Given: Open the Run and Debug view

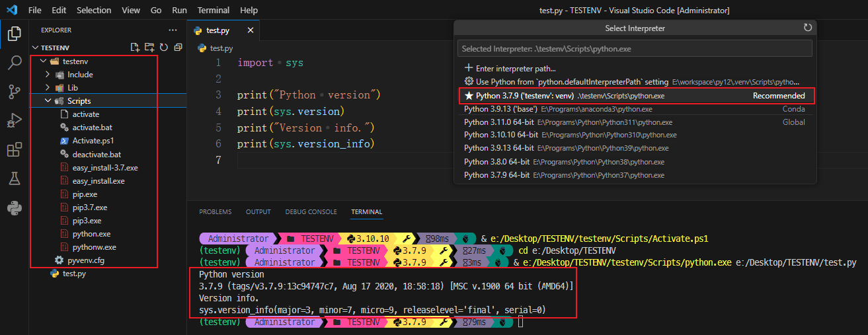Looking at the screenshot, I should click(14, 121).
